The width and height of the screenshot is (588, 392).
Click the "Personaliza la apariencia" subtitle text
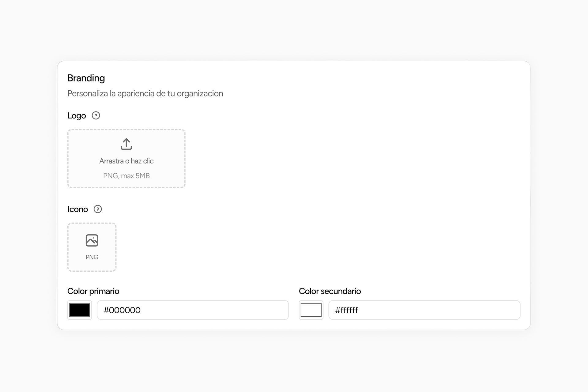pyautogui.click(x=145, y=94)
